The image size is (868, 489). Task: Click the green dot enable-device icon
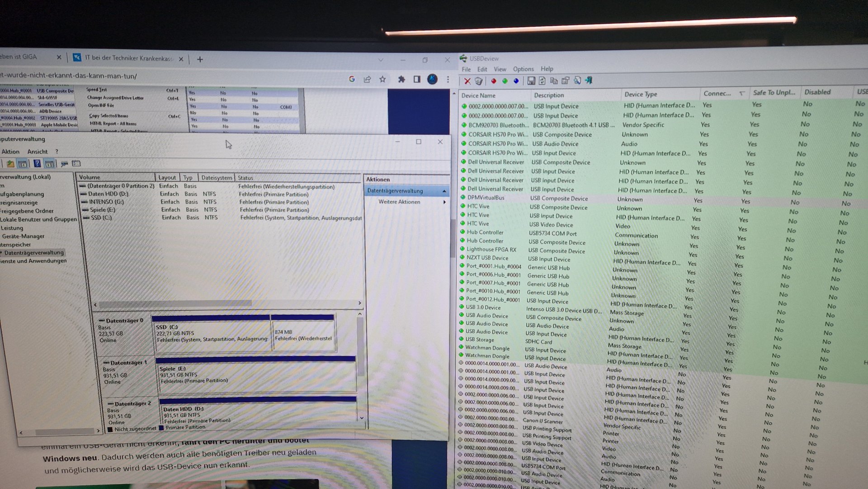tap(505, 81)
